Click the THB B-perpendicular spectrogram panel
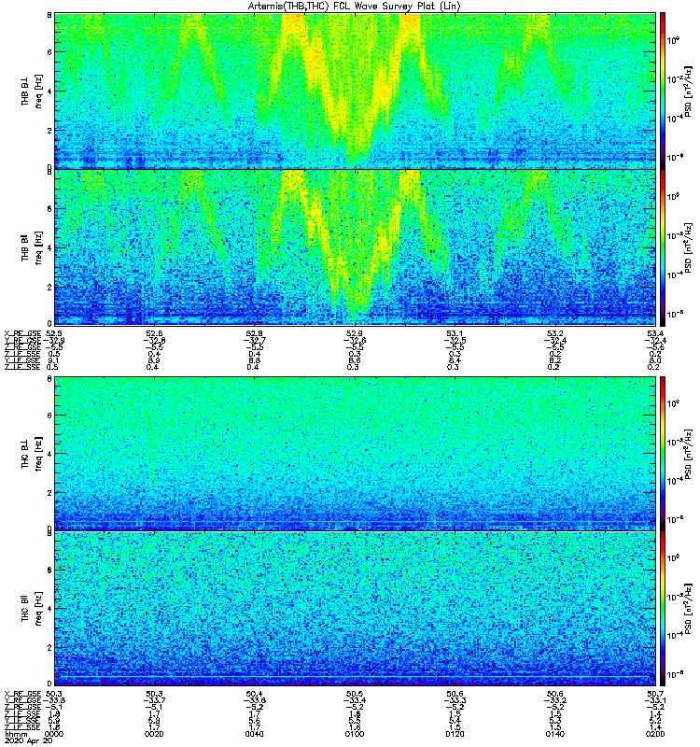Image resolution: width=700 pixels, height=747 pixels. [x=355, y=91]
